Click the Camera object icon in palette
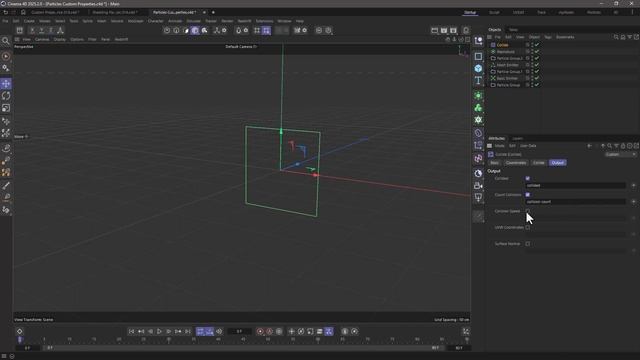This screenshot has width=640, height=360. tap(478, 185)
